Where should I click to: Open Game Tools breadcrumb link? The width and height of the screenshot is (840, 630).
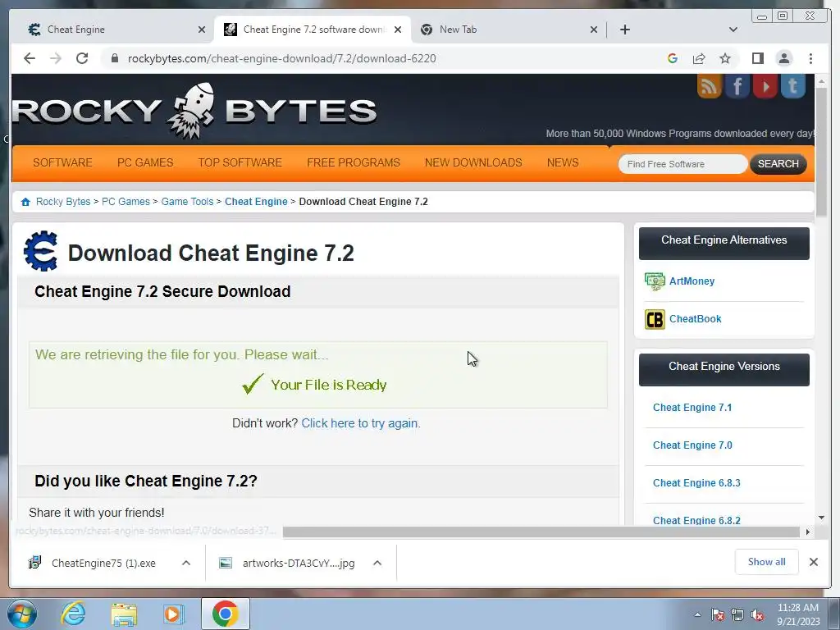pos(188,202)
